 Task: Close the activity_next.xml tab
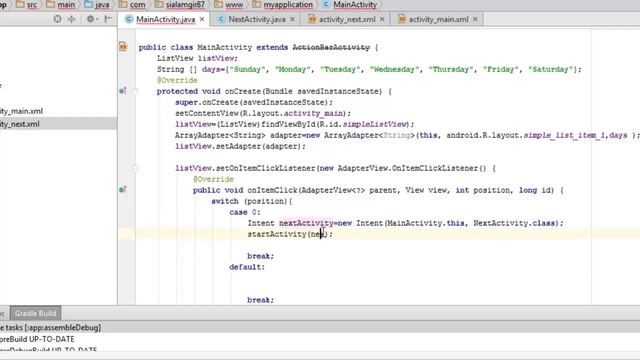click(x=382, y=19)
